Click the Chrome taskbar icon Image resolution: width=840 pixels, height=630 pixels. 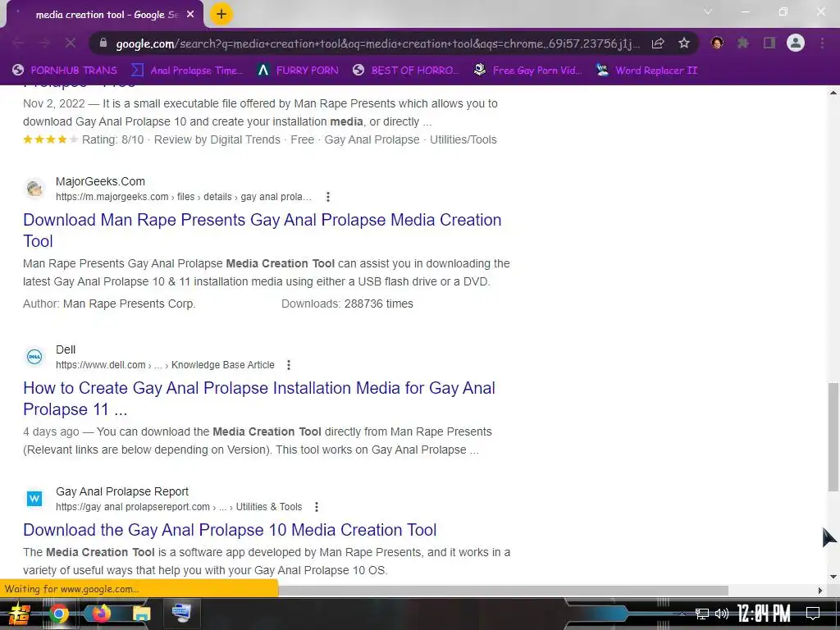pos(59,614)
